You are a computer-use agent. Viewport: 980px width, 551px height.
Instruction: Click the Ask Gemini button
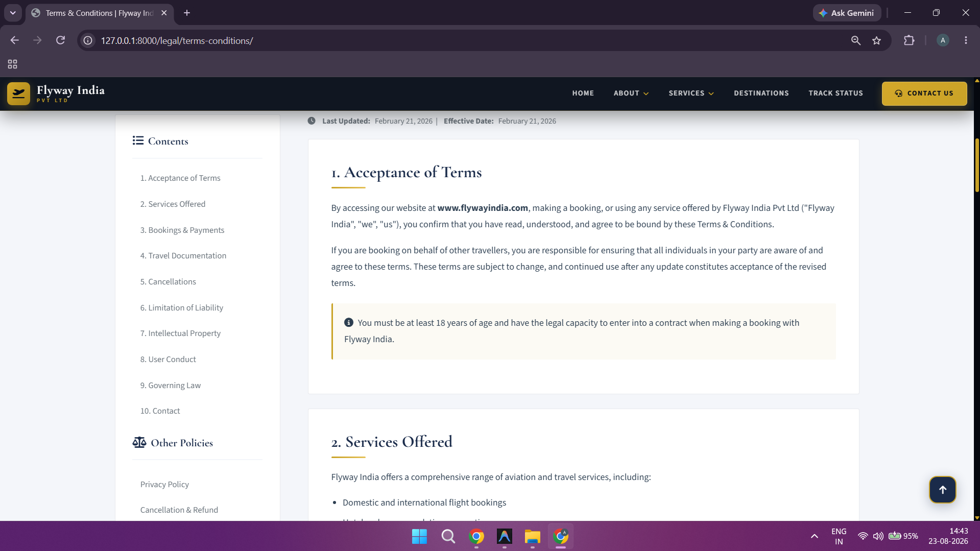click(847, 13)
